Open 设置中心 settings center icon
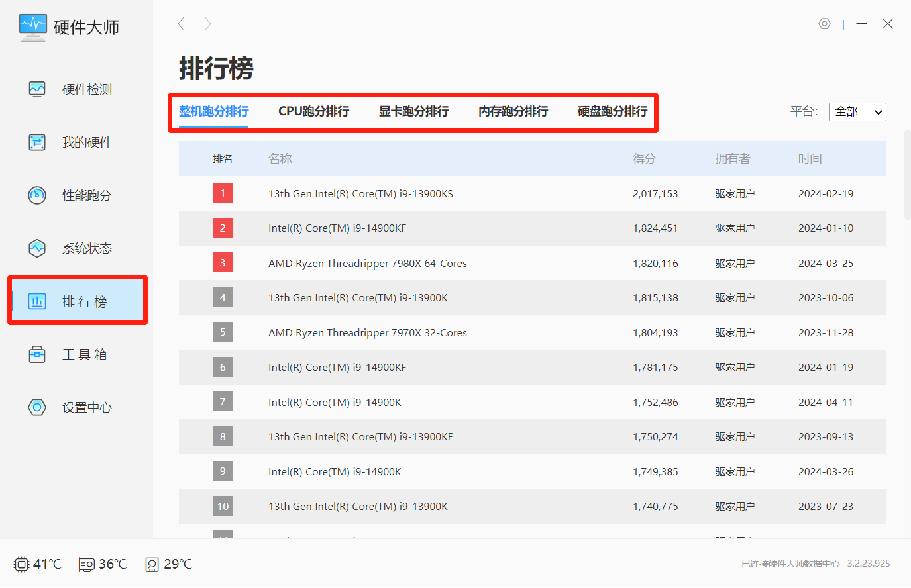Image resolution: width=911 pixels, height=588 pixels. click(37, 407)
